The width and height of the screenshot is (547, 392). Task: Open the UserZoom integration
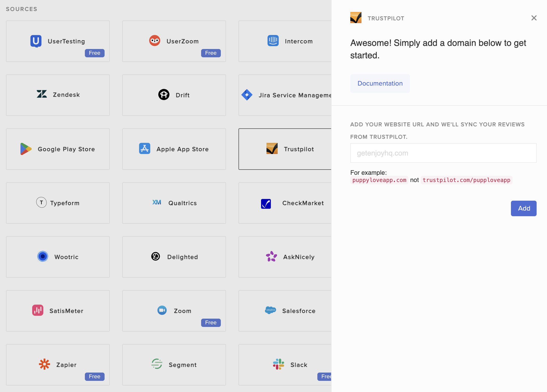pyautogui.click(x=174, y=41)
